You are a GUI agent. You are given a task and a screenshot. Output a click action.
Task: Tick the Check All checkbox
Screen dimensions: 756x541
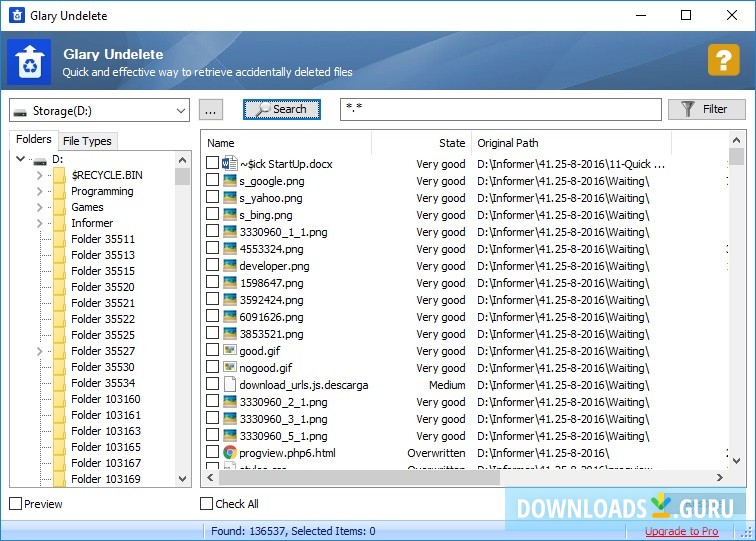pyautogui.click(x=206, y=503)
